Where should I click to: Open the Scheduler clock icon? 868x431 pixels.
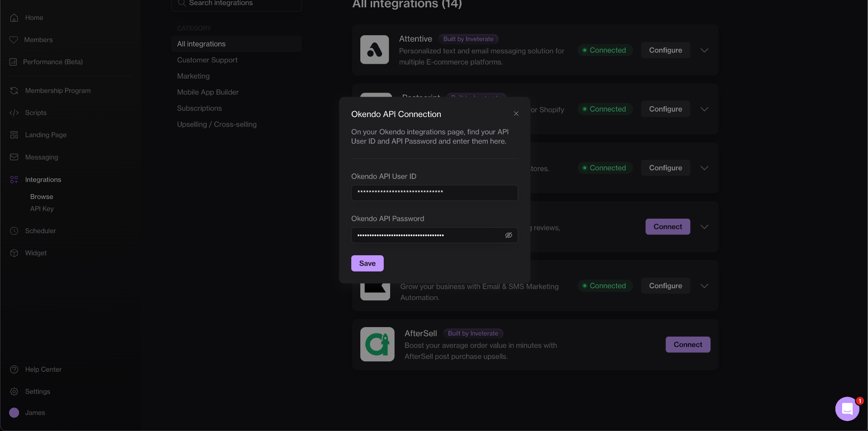tap(14, 231)
